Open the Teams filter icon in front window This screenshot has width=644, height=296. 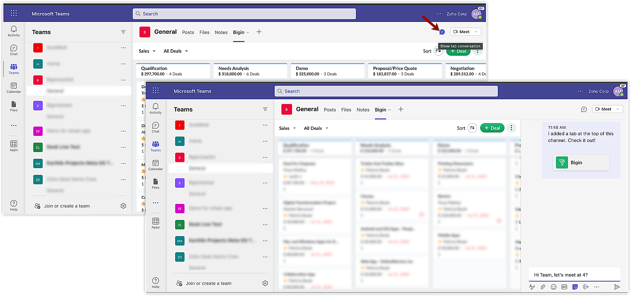tap(265, 110)
